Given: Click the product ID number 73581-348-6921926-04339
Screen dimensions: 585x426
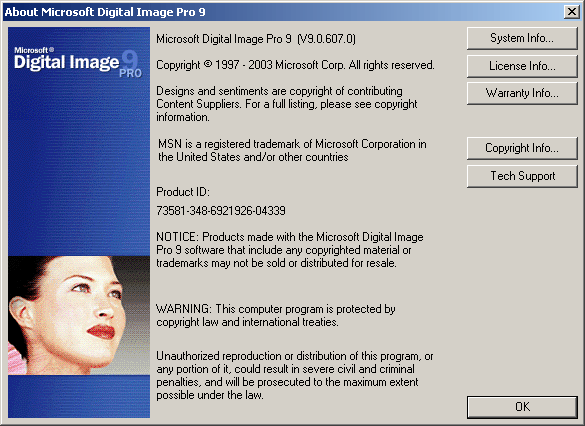Looking at the screenshot, I should 221,211.
